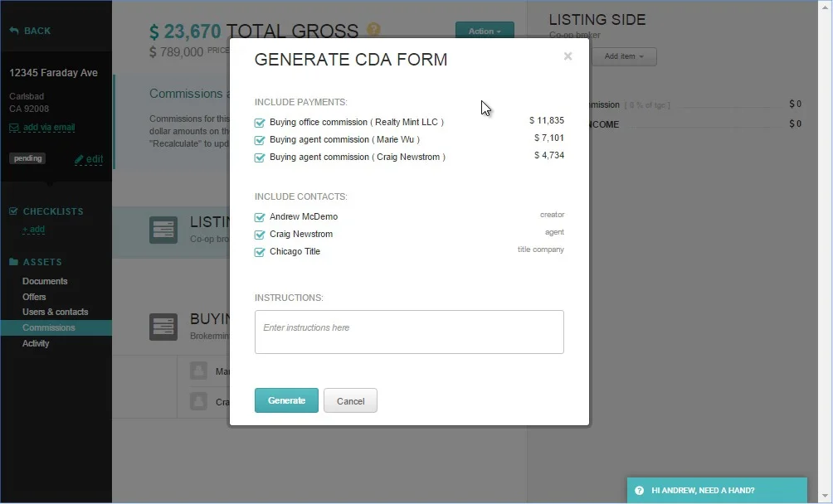The width and height of the screenshot is (833, 504).
Task: Click the 12345 Faraday Ave address
Action: pyautogui.click(x=53, y=73)
